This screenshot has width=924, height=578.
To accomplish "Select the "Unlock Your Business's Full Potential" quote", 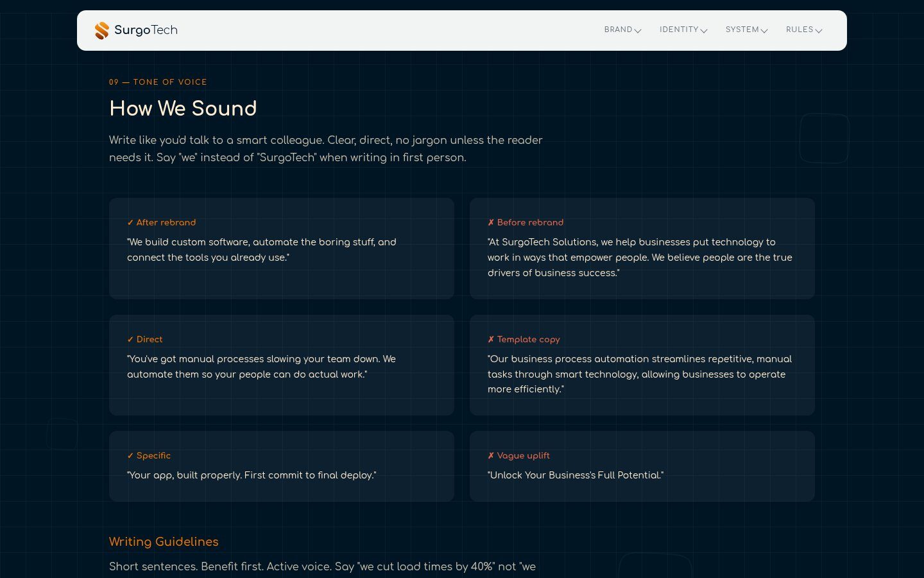I will (x=576, y=475).
